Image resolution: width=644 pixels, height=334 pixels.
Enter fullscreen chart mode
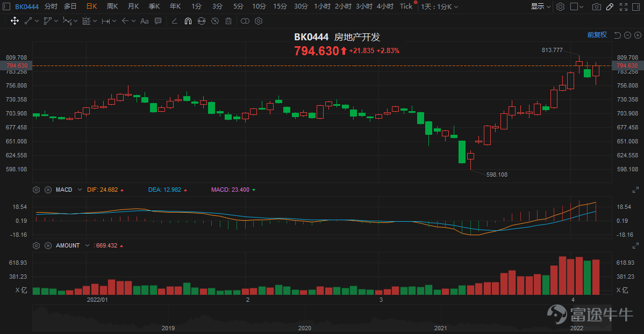click(x=624, y=6)
